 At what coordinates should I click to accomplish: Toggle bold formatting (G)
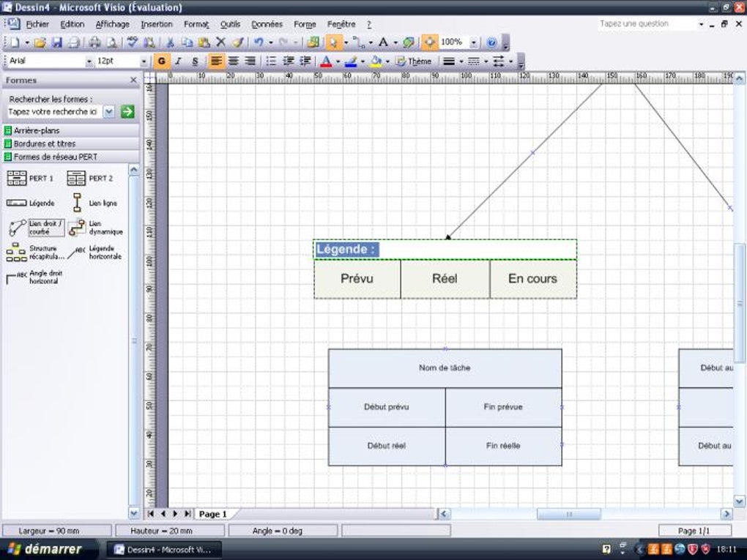(x=162, y=61)
